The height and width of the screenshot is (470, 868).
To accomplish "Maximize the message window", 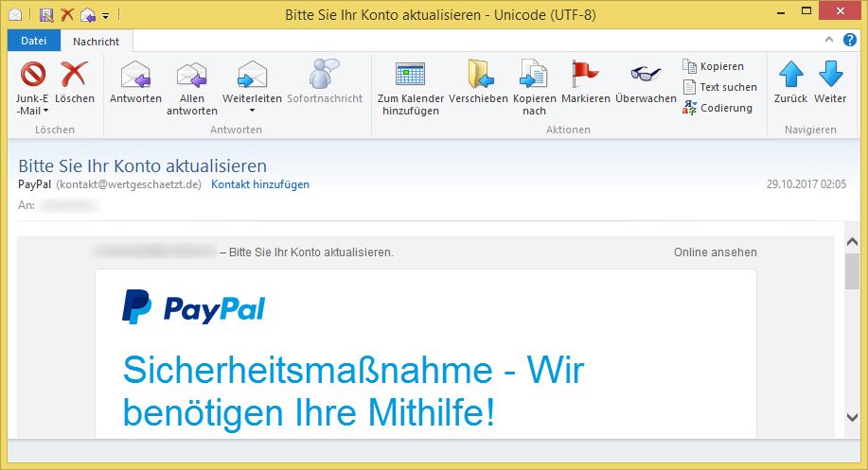I will [806, 11].
